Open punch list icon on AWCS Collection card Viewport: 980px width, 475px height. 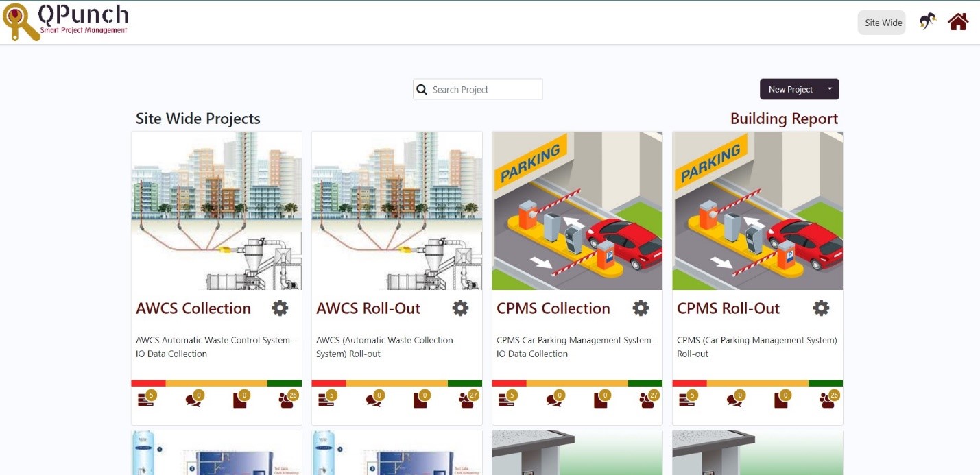tap(145, 398)
